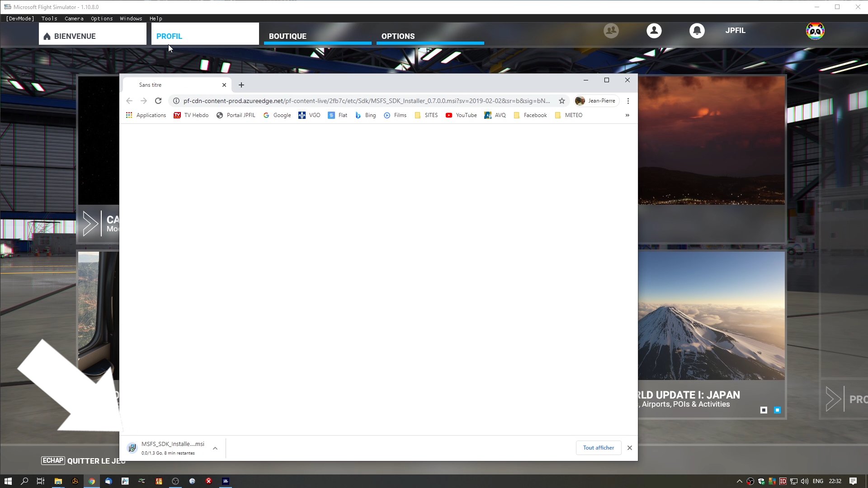868x488 pixels.
Task: Click the multiplayer friends group icon
Action: pos(611,31)
